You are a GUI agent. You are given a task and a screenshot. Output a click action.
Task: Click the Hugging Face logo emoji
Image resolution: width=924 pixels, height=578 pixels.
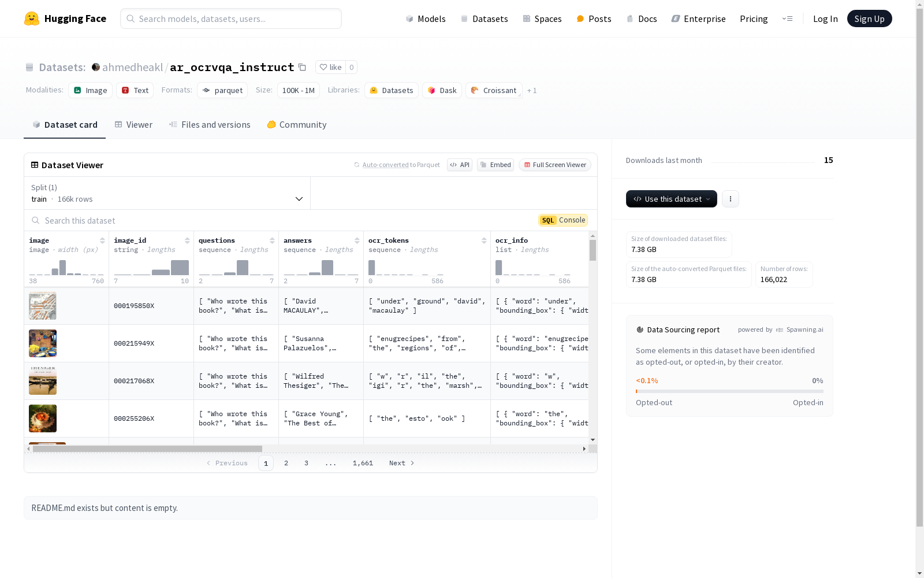32,18
